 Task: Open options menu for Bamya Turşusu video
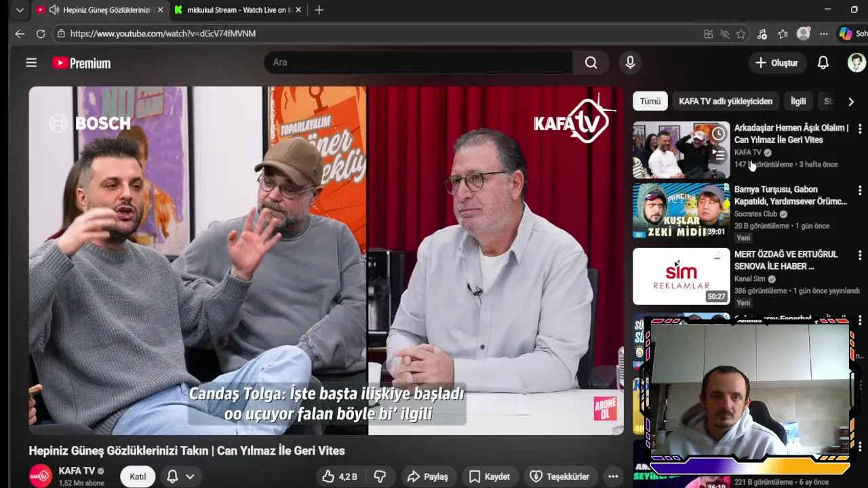(x=860, y=190)
